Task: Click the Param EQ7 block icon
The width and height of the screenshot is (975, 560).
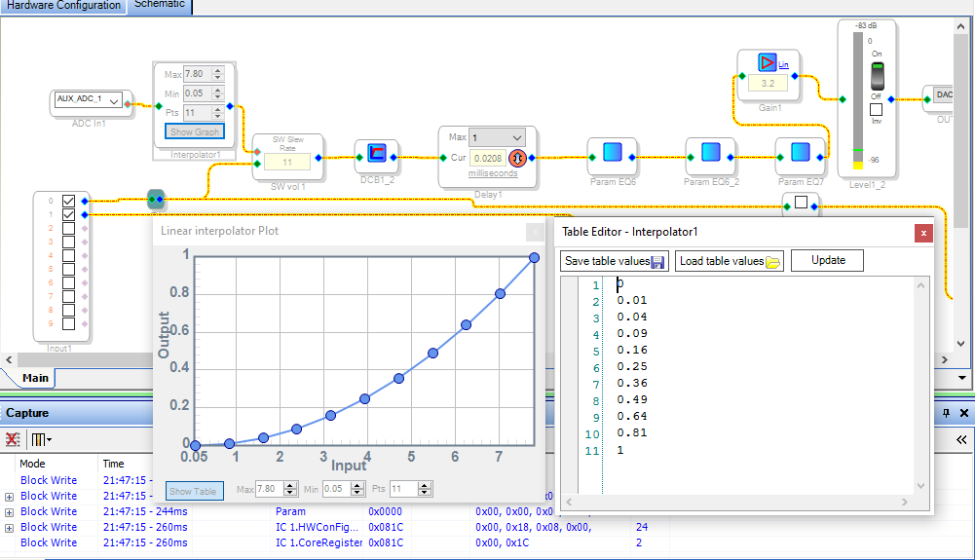Action: click(801, 154)
